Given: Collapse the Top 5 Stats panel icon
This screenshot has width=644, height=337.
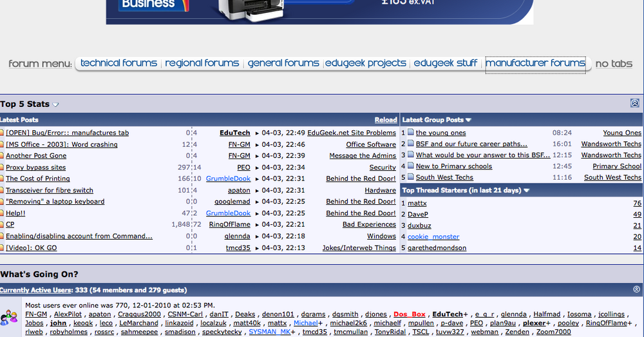Looking at the screenshot, I should [634, 103].
